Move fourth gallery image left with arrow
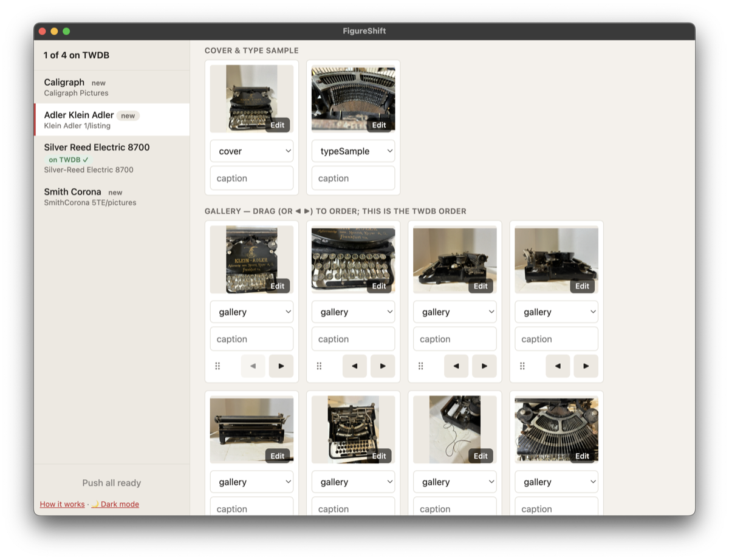 point(558,366)
